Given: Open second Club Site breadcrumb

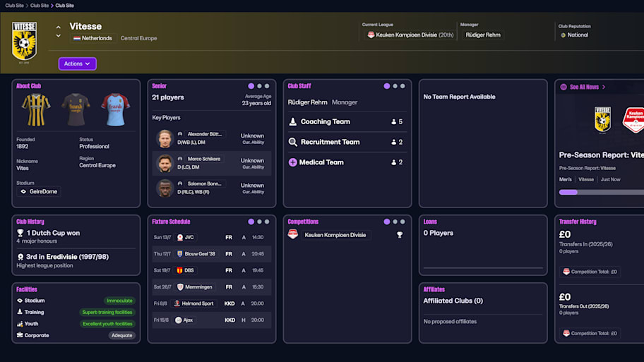Looking at the screenshot, I should coord(40,6).
